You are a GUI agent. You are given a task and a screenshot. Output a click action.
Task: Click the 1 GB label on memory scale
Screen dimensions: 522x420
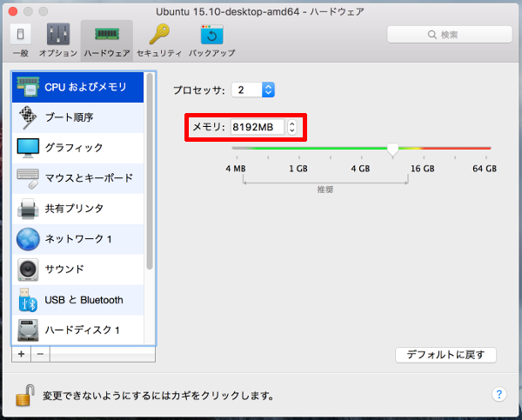298,169
